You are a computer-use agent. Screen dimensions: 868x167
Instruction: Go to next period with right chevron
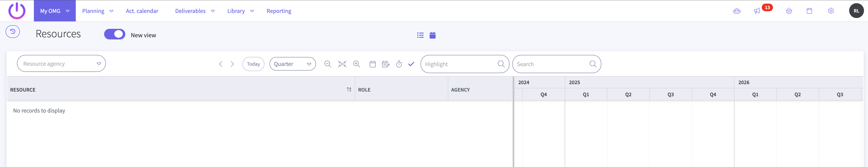pos(232,64)
